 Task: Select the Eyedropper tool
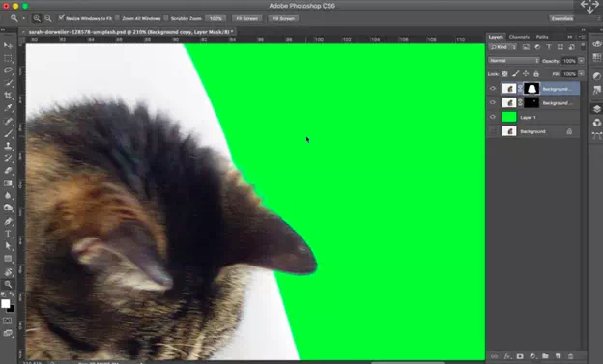pyautogui.click(x=8, y=108)
